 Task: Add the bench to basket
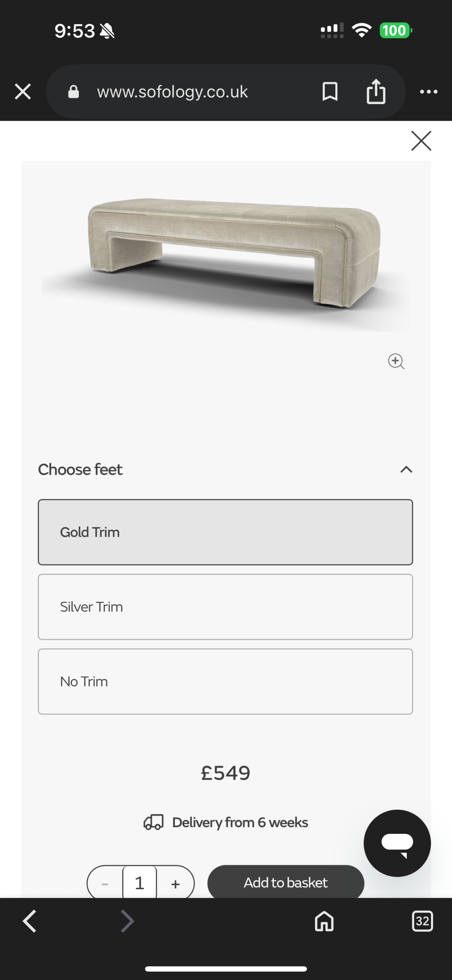click(x=286, y=882)
